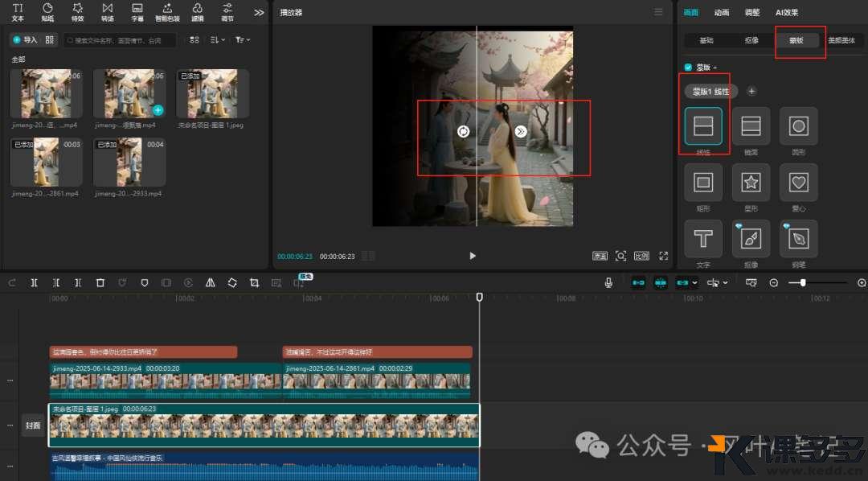Open the media sort dropdown
The height and width of the screenshot is (481, 868).
click(x=217, y=39)
